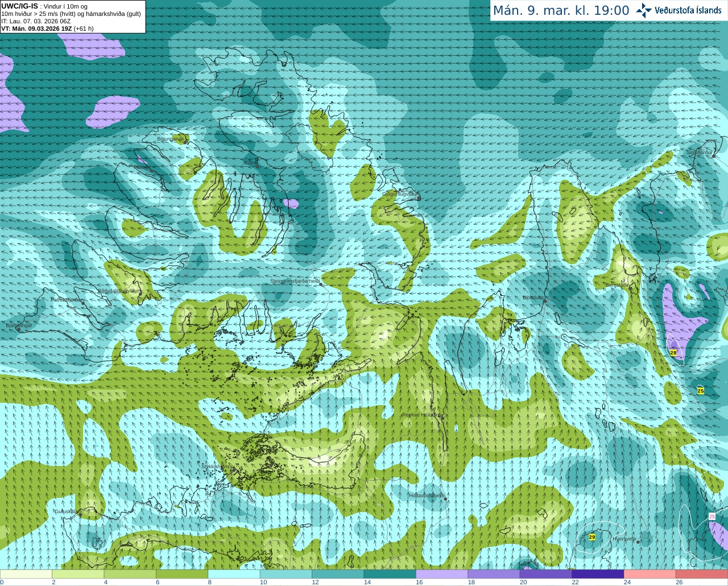
Task: Pick the 6–8 m/s olive legend swatch
Action: (182, 574)
